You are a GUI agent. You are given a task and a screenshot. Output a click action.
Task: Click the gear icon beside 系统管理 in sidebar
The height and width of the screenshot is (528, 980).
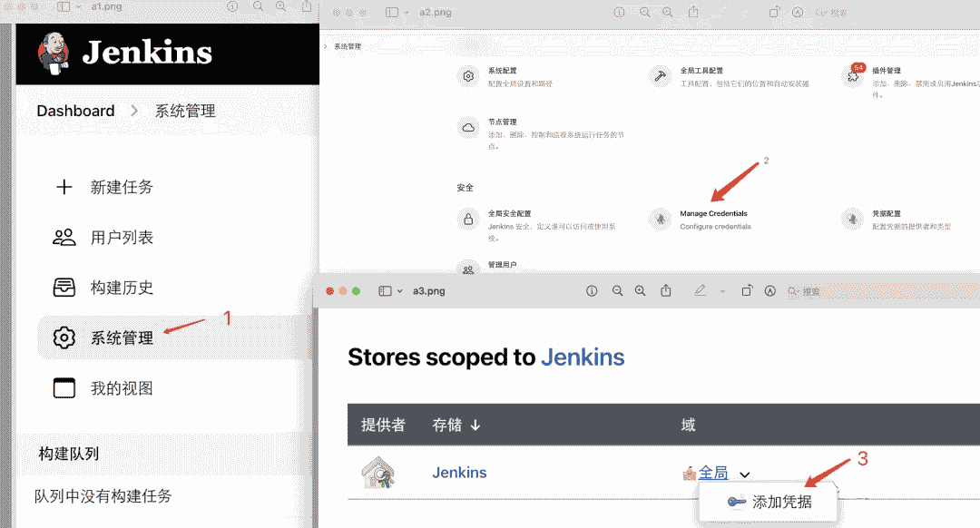click(64, 338)
